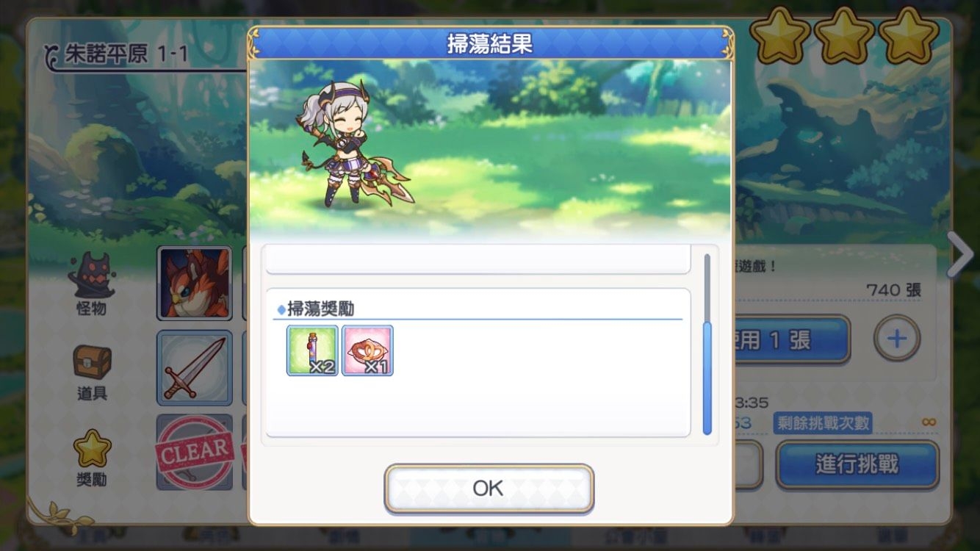
Task: Confirm sweep results with OK button
Action: (x=489, y=488)
